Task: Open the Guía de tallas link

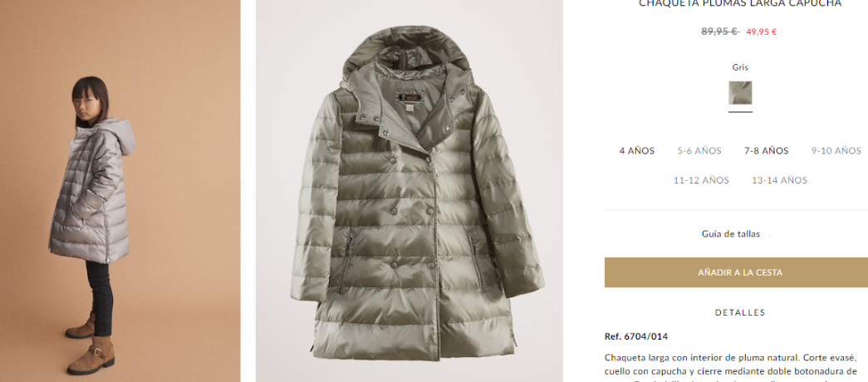Action: pyautogui.click(x=731, y=233)
